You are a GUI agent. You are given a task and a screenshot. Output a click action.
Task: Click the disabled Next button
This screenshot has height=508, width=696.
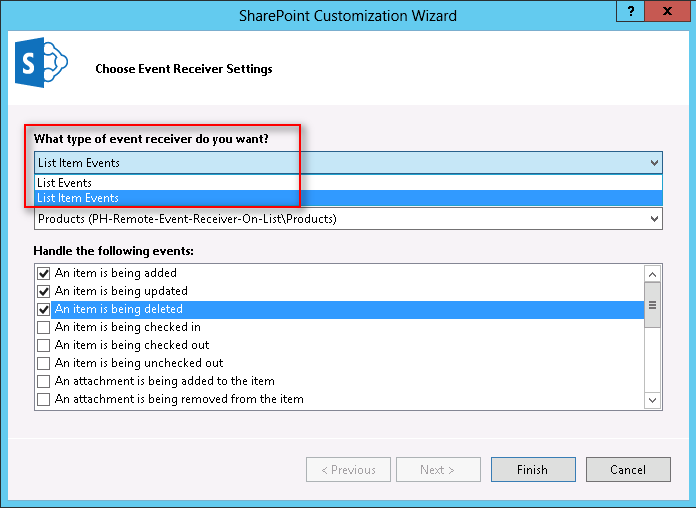(438, 470)
